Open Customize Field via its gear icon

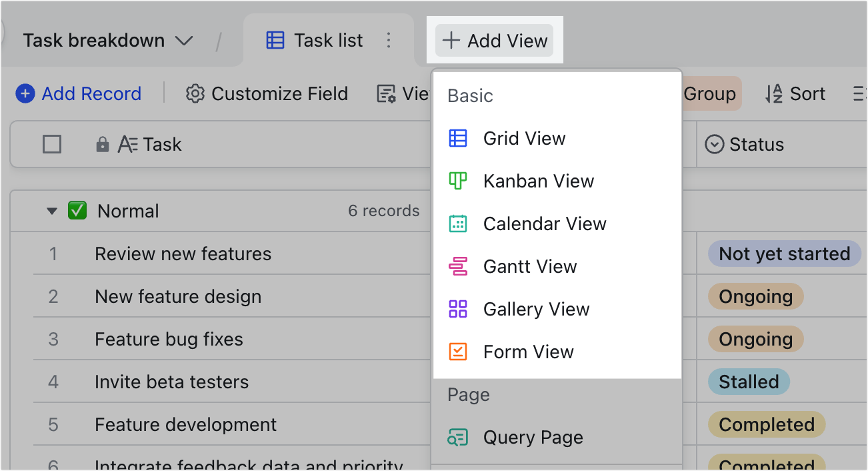(195, 93)
